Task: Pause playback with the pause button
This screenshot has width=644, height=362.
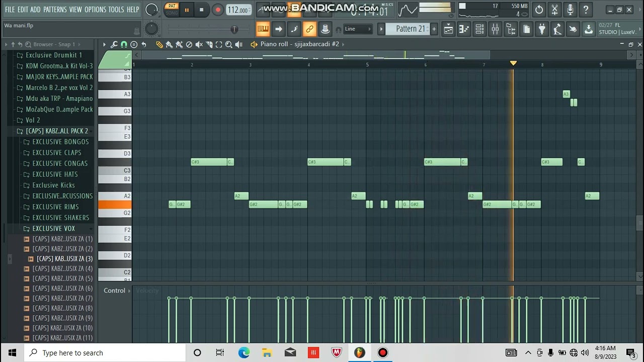Action: click(187, 10)
